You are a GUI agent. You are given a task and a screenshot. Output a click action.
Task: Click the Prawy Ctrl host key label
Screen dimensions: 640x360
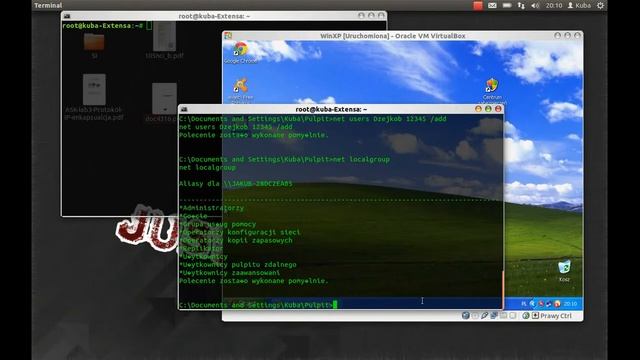click(556, 316)
